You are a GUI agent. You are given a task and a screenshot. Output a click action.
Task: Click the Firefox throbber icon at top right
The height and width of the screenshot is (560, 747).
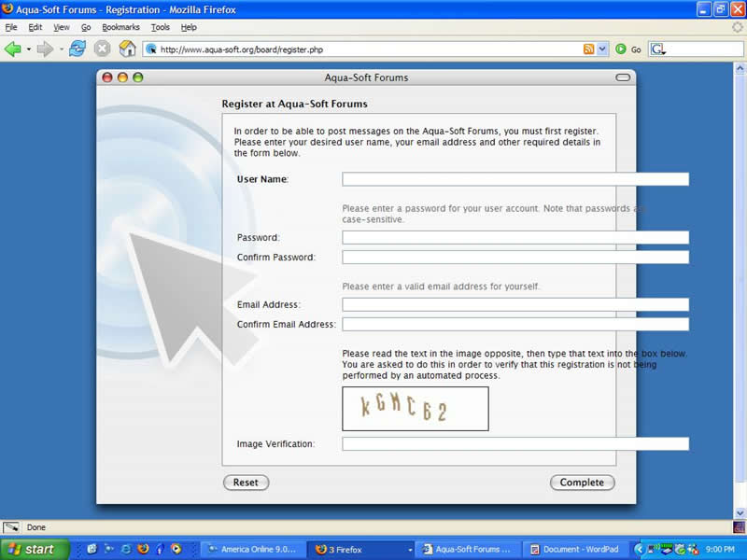pyautogui.click(x=738, y=27)
